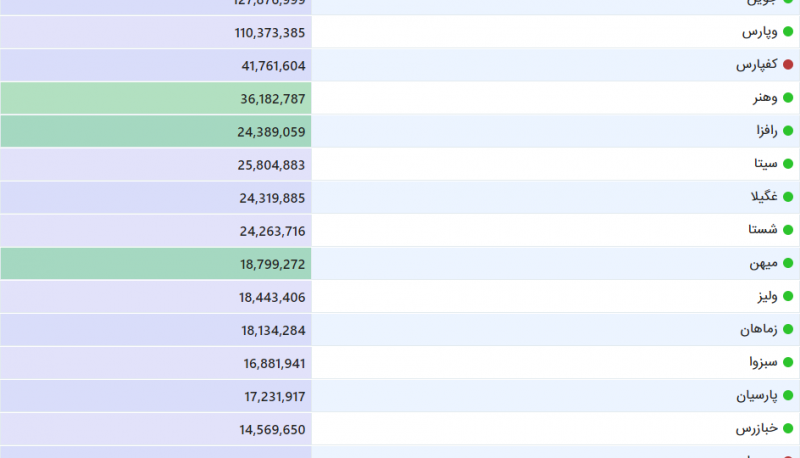Click the value cell 110,373,385
This screenshot has height=458, width=800.
pos(269,32)
